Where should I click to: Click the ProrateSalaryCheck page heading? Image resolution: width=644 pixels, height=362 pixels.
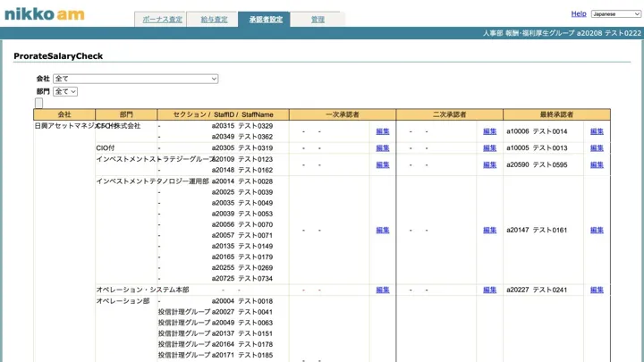click(x=58, y=56)
